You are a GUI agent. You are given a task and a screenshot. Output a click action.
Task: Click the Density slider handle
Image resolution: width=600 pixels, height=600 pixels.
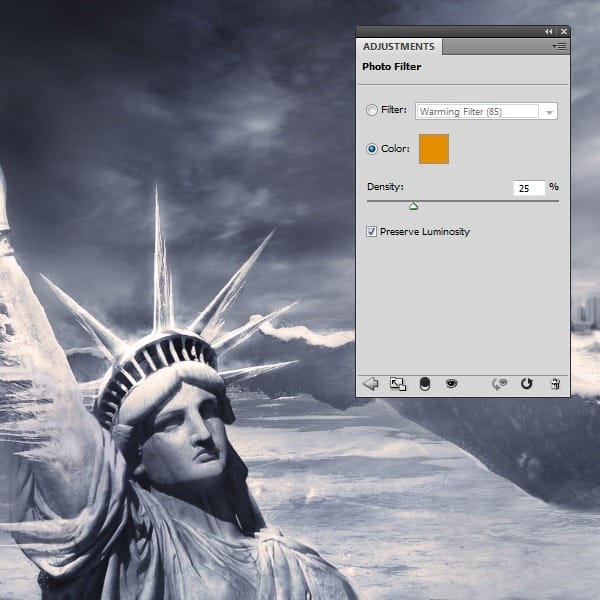(x=413, y=206)
